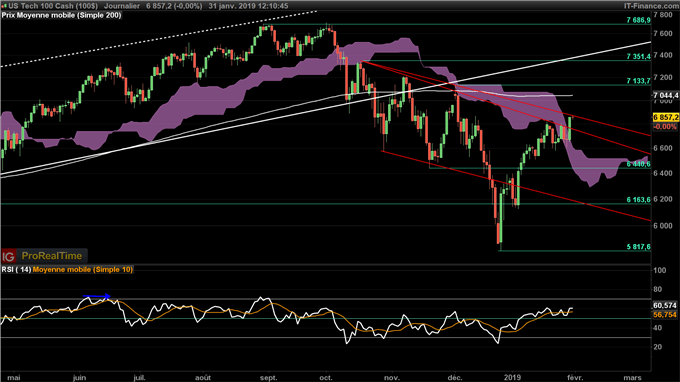Image resolution: width=680 pixels, height=382 pixels.
Task: Click the 7 600 price axis value
Action: [663, 34]
